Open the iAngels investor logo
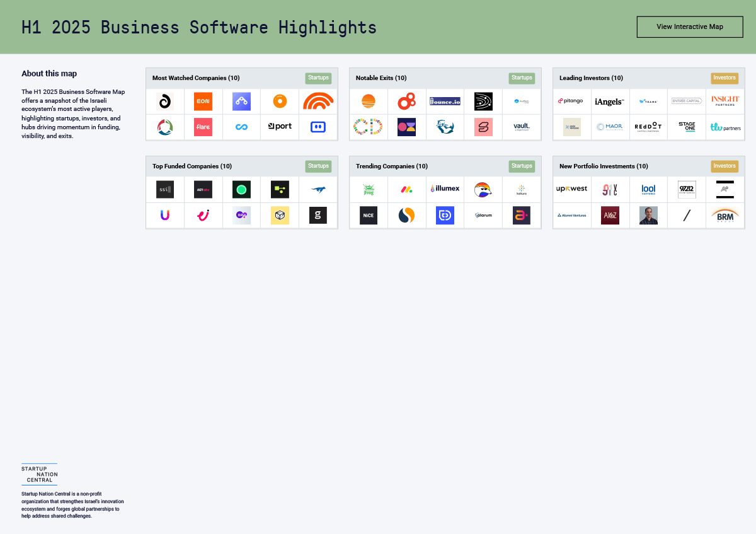 click(x=610, y=101)
